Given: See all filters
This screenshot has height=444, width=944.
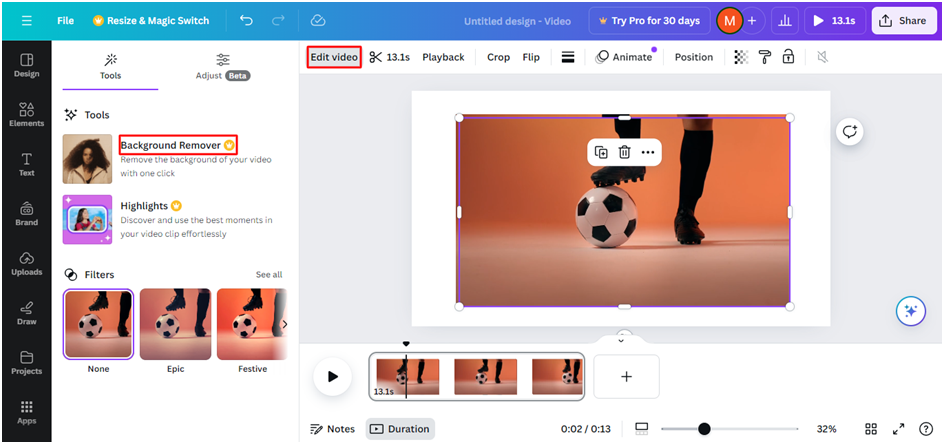Looking at the screenshot, I should point(269,275).
